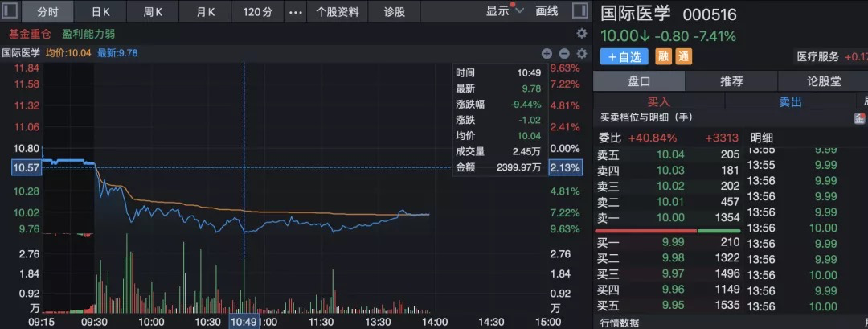Click the orange 融 margin badge
Image resolution: width=868 pixels, height=329 pixels.
[664, 56]
